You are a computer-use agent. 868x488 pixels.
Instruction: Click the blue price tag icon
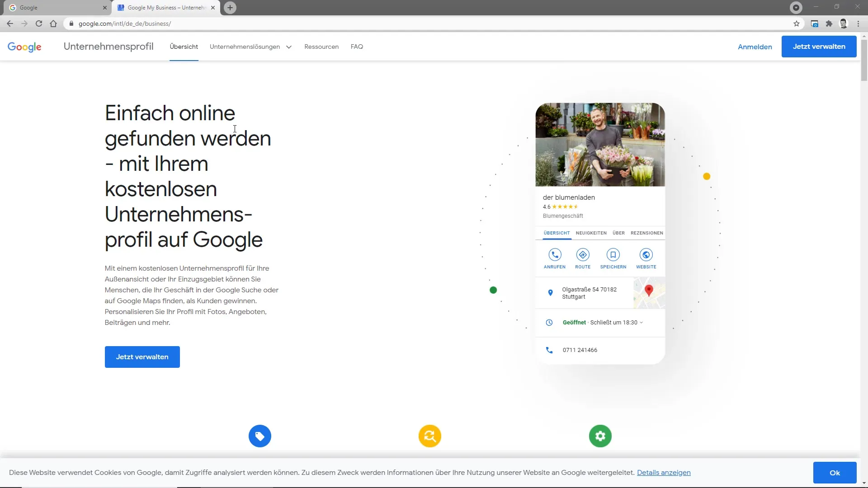pos(260,436)
